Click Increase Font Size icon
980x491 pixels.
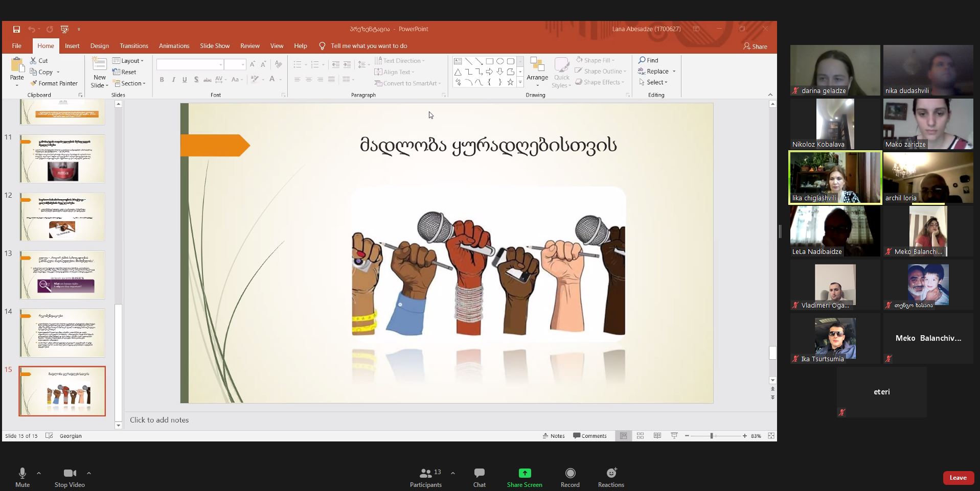[253, 64]
